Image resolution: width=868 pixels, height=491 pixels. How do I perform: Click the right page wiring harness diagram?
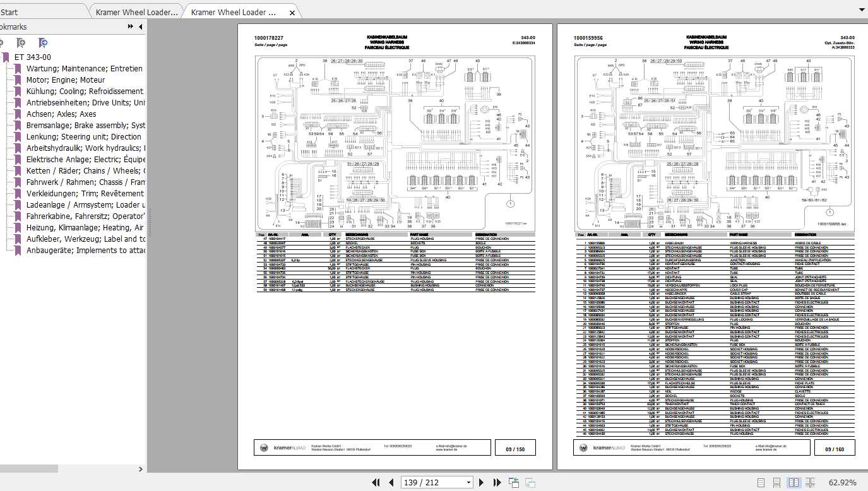click(715, 142)
